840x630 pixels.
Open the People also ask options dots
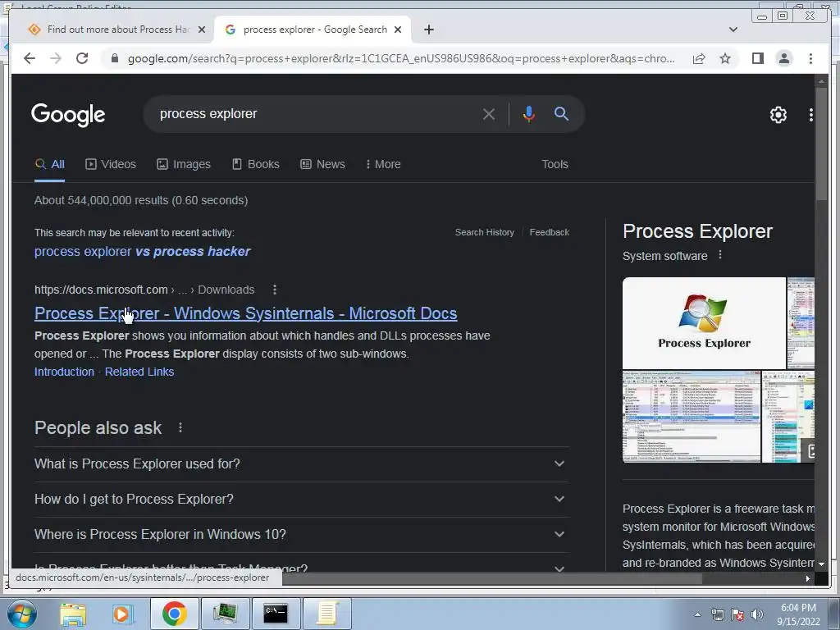[x=180, y=427]
